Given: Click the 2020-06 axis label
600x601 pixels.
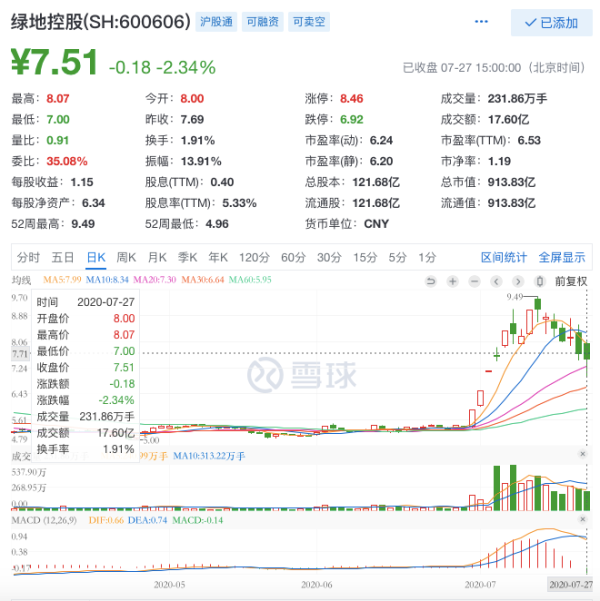Looking at the screenshot, I should click(x=316, y=585).
